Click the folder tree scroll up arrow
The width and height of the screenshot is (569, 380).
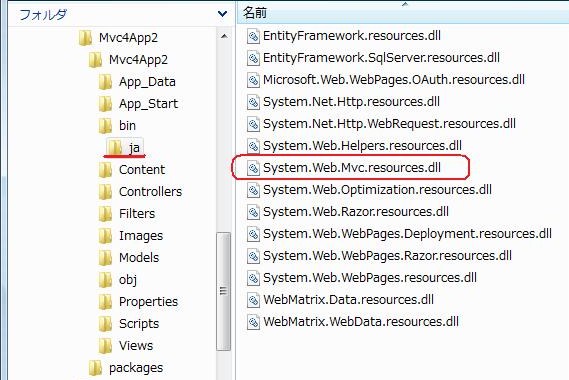[x=224, y=36]
